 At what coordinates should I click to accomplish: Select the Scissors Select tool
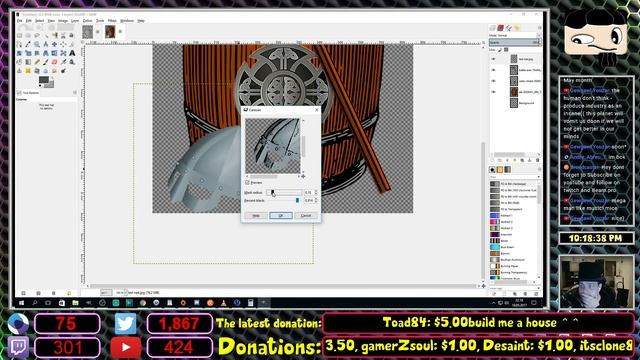pyautogui.click(x=63, y=36)
